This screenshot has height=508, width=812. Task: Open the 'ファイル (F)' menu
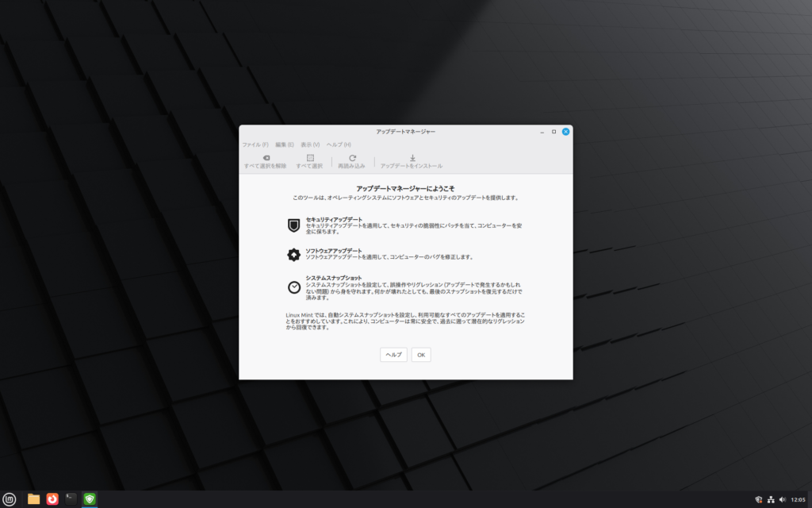(255, 144)
